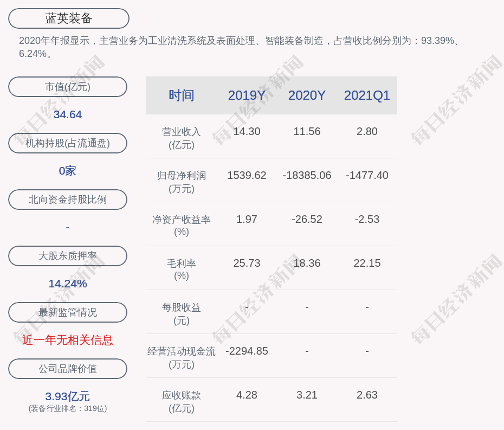Viewport: 504px width, 430px height.
Task: Click the 公司品牌价值 pill
Action: (x=68, y=369)
